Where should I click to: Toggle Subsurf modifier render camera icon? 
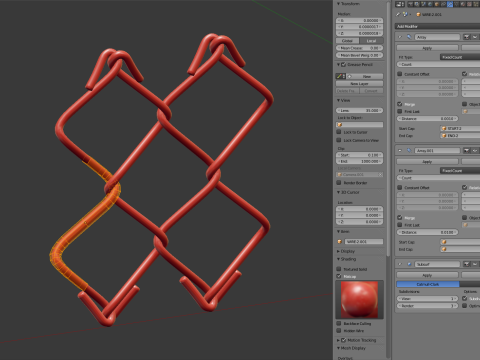coord(467,264)
